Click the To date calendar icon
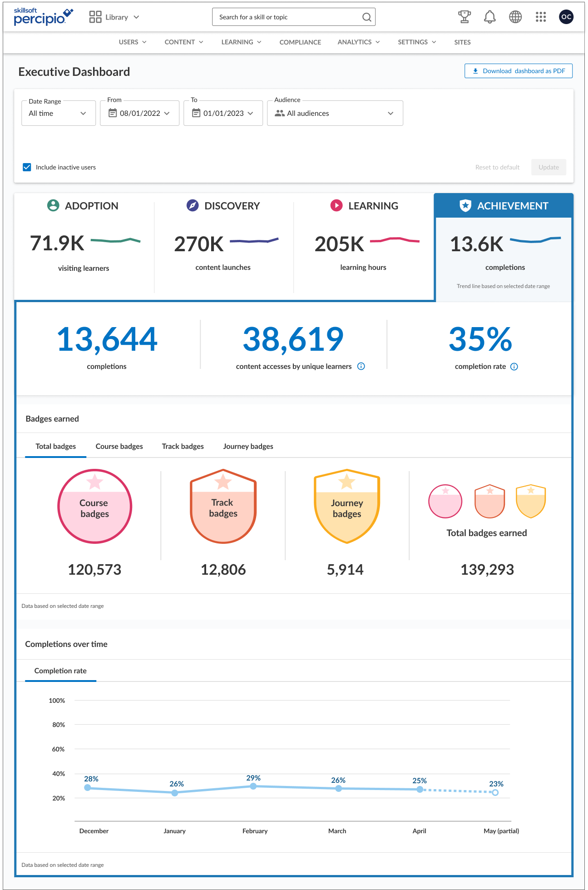Viewport: 588px width, 890px height. (196, 113)
